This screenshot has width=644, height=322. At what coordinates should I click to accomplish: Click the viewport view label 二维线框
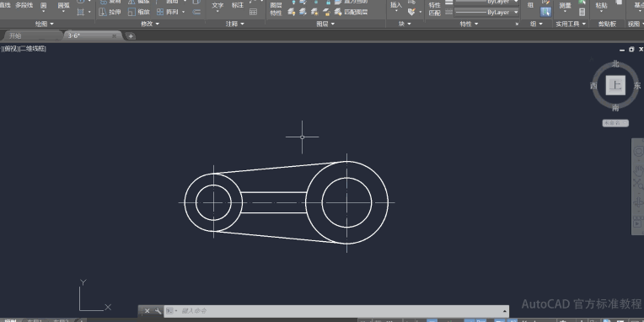coord(33,49)
